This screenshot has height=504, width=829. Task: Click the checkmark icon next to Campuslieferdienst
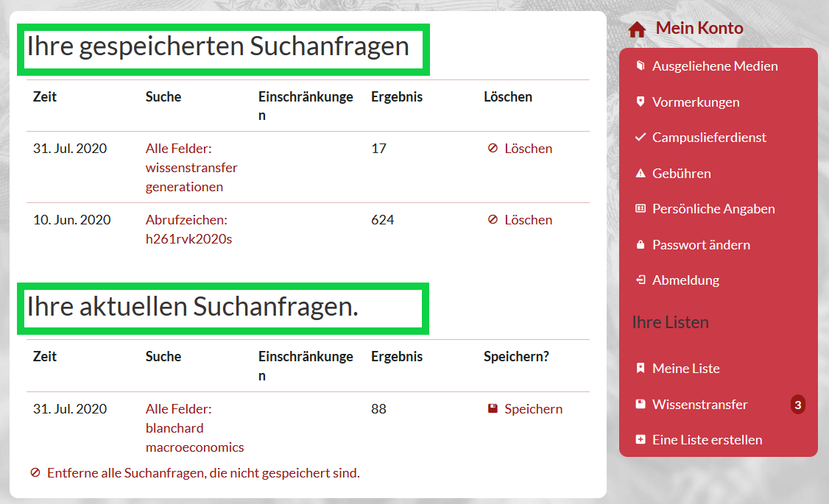coord(641,138)
